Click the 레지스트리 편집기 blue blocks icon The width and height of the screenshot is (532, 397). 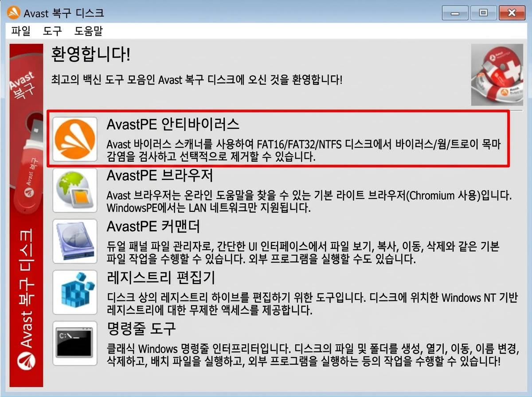click(74, 292)
